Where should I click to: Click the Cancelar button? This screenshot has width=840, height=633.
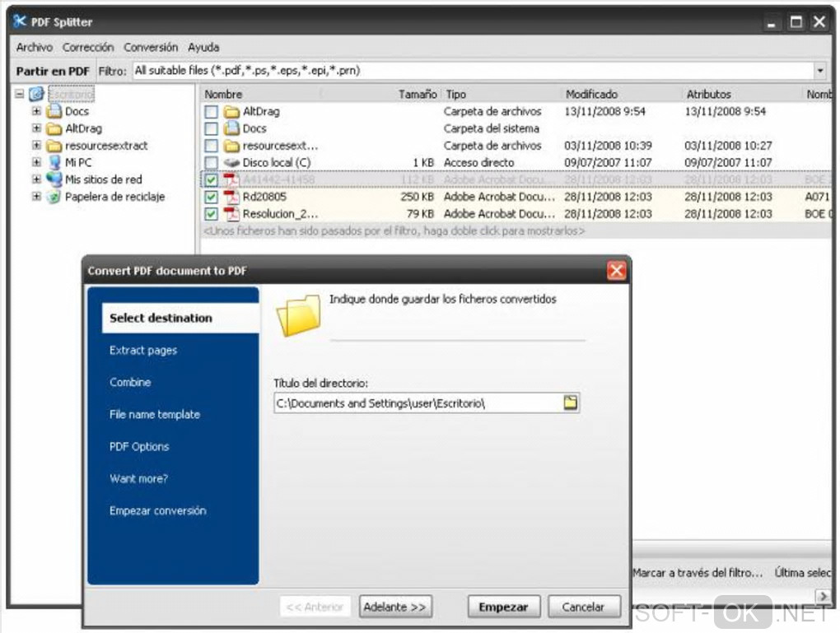point(584,607)
